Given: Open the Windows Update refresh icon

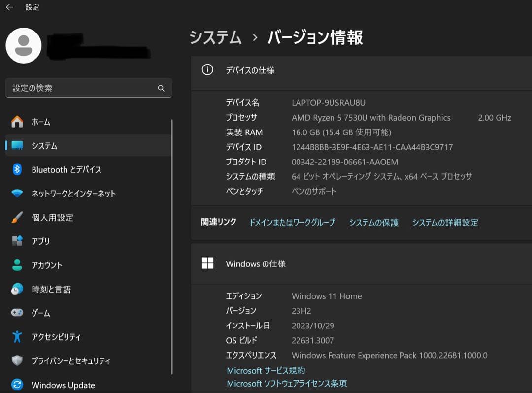Looking at the screenshot, I should 17,385.
